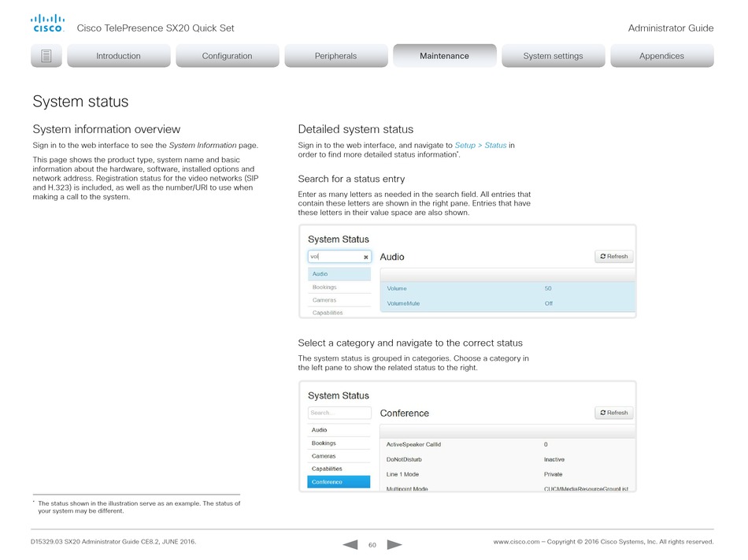
Task: Clear the 'vol' search field
Action: point(366,257)
